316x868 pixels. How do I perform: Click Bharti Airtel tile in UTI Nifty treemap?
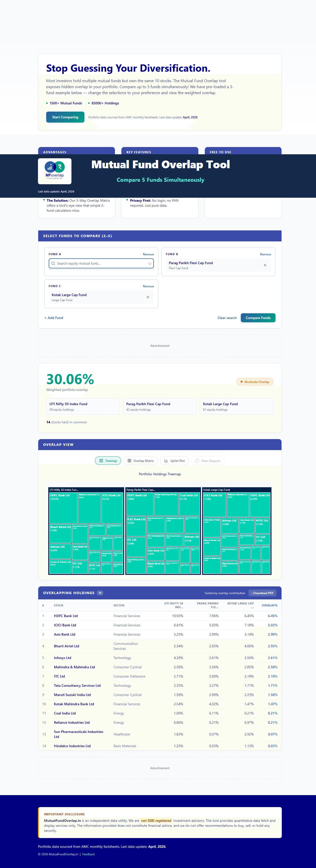(60, 534)
